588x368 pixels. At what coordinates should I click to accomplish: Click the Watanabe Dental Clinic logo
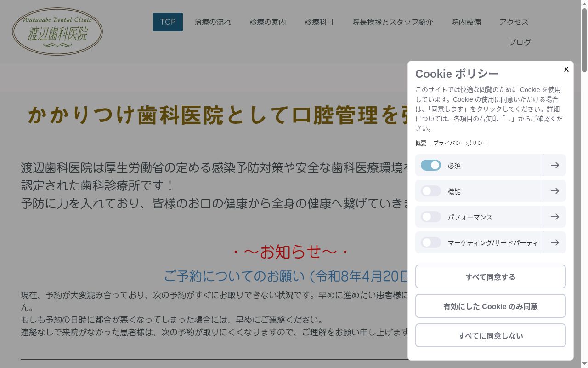click(57, 32)
